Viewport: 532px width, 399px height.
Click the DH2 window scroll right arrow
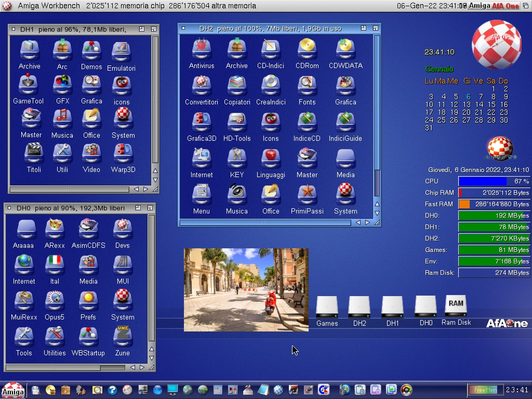[367, 222]
